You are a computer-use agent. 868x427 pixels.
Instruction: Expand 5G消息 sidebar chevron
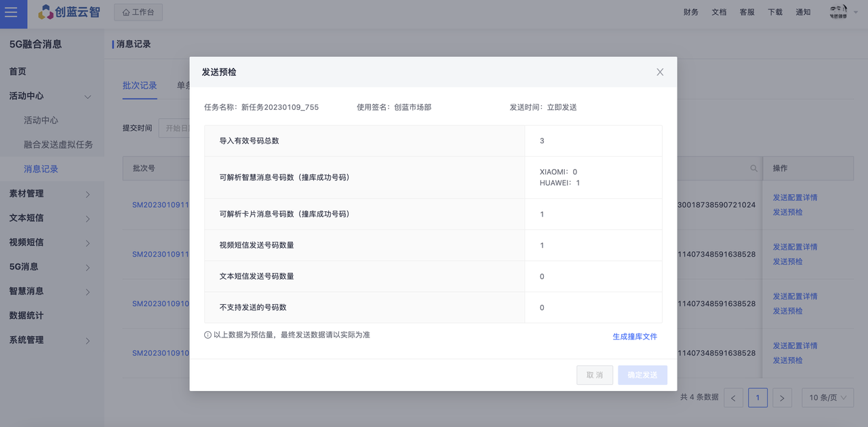[87, 268]
